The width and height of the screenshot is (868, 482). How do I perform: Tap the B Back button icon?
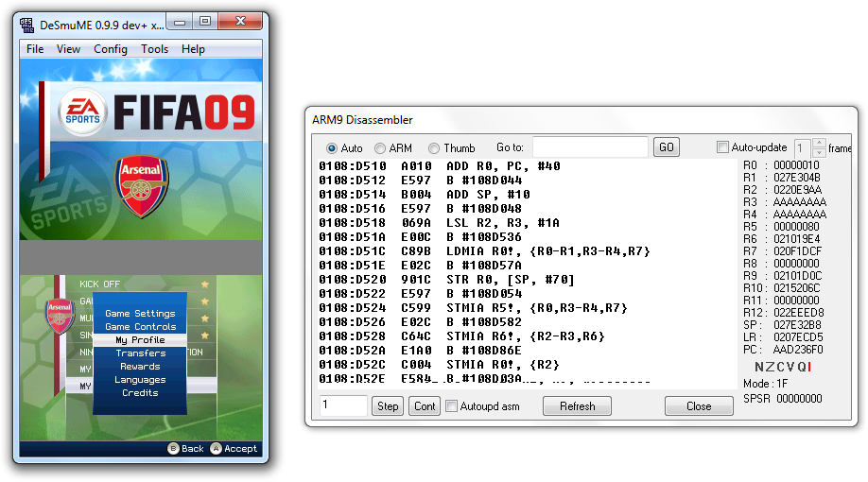pyautogui.click(x=173, y=448)
